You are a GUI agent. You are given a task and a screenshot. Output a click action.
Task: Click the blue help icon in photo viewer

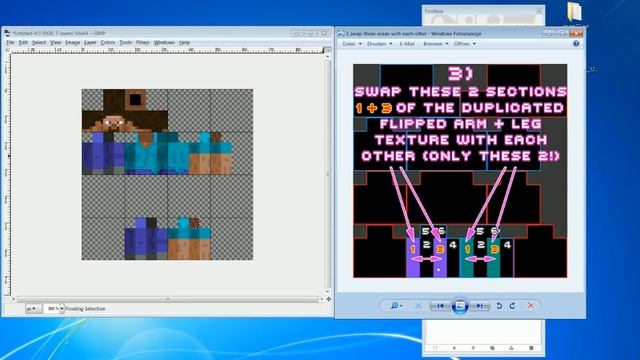click(x=576, y=44)
